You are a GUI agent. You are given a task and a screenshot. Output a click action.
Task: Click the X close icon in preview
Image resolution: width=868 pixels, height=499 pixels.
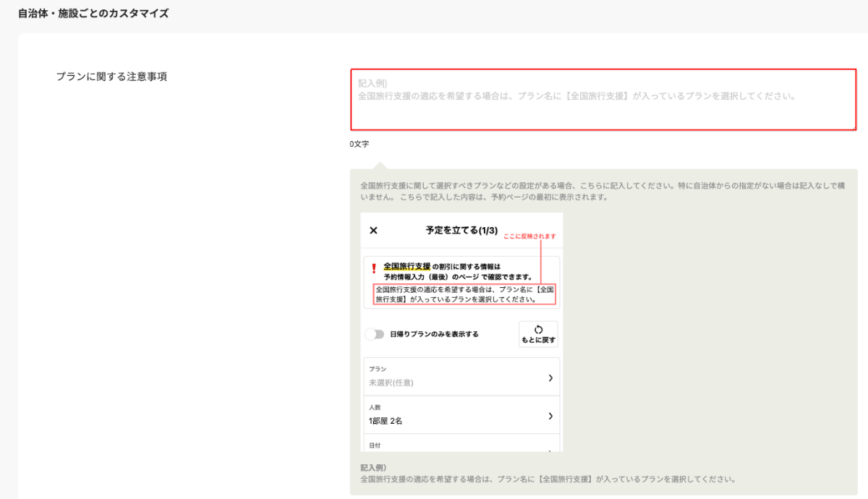point(373,231)
